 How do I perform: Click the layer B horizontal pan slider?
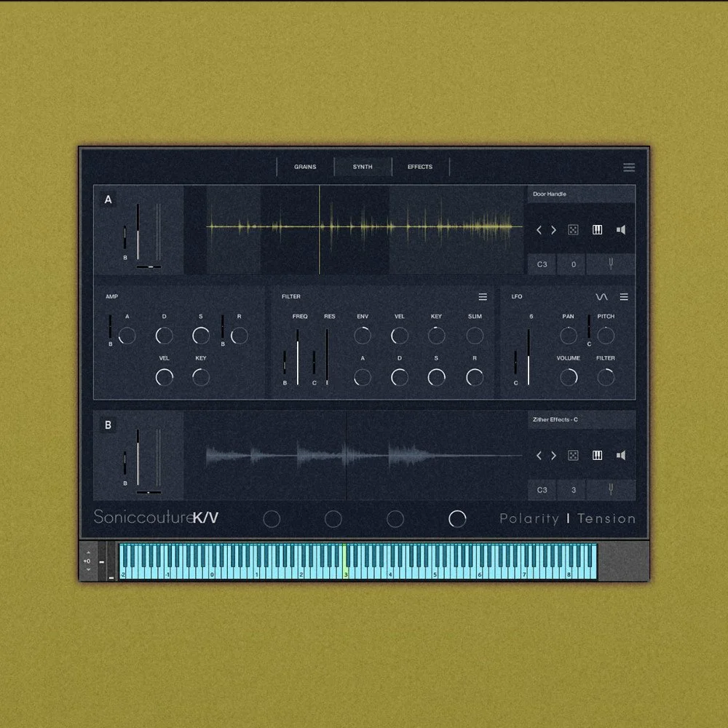149,493
